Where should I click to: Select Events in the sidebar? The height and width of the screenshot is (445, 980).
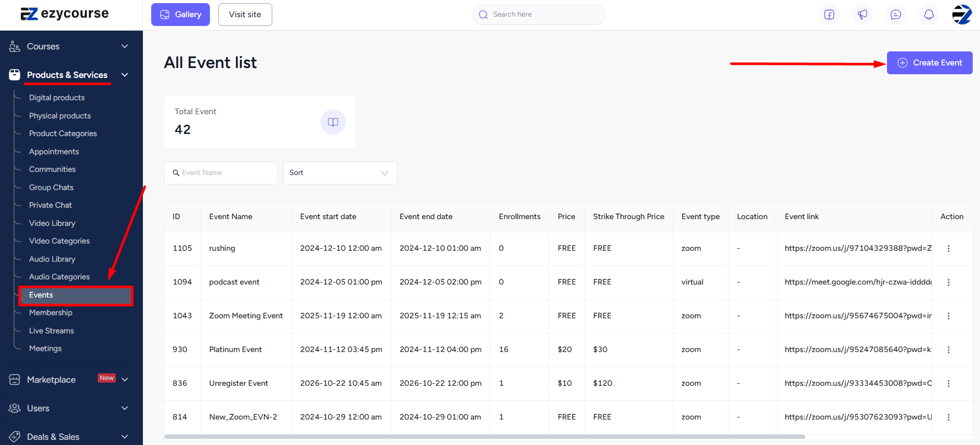pyautogui.click(x=76, y=295)
